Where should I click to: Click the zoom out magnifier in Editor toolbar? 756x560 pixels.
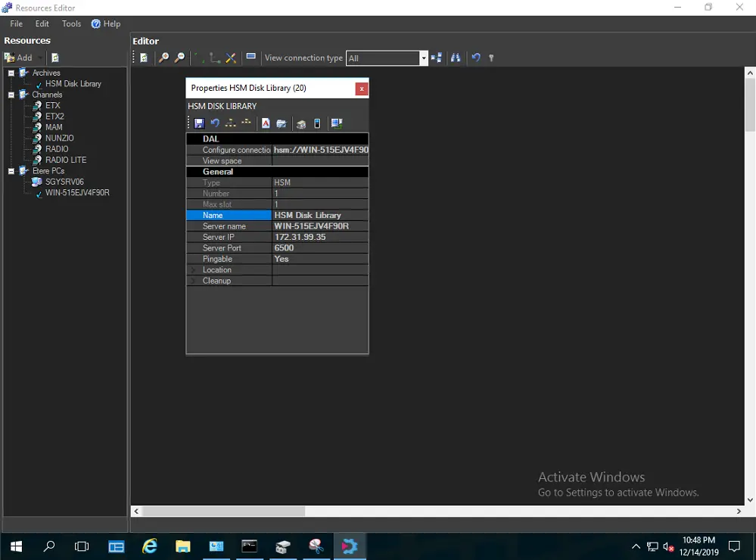(179, 58)
